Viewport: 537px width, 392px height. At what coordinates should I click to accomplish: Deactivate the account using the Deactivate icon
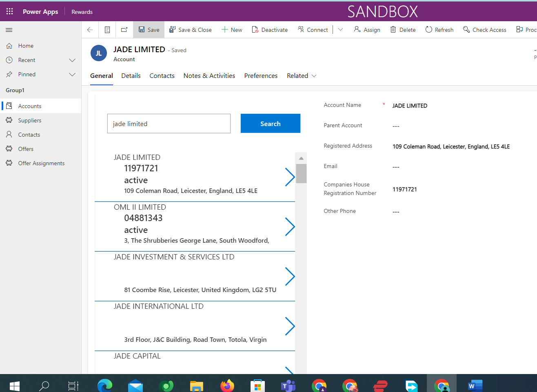pyautogui.click(x=270, y=29)
